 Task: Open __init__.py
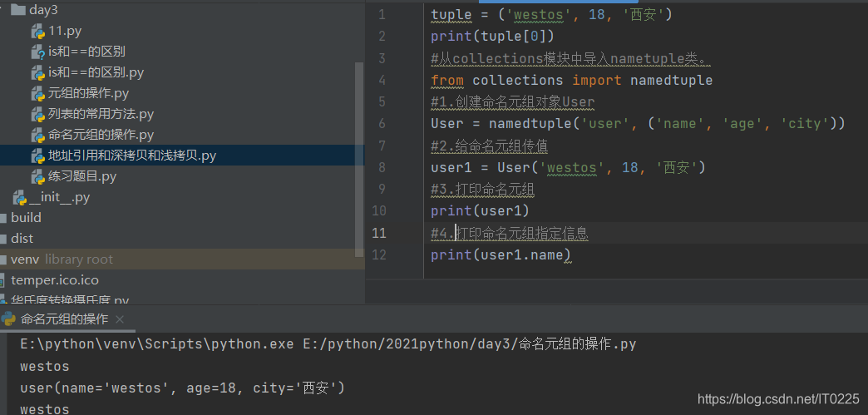pos(59,197)
